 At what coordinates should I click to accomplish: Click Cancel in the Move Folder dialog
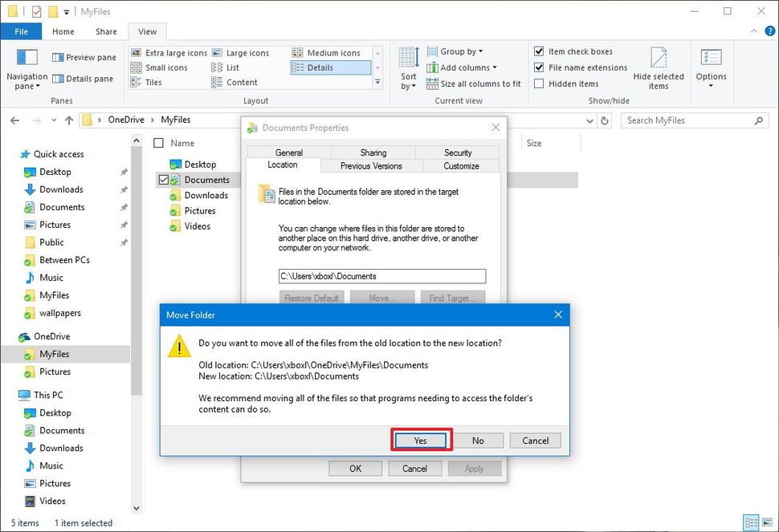535,440
